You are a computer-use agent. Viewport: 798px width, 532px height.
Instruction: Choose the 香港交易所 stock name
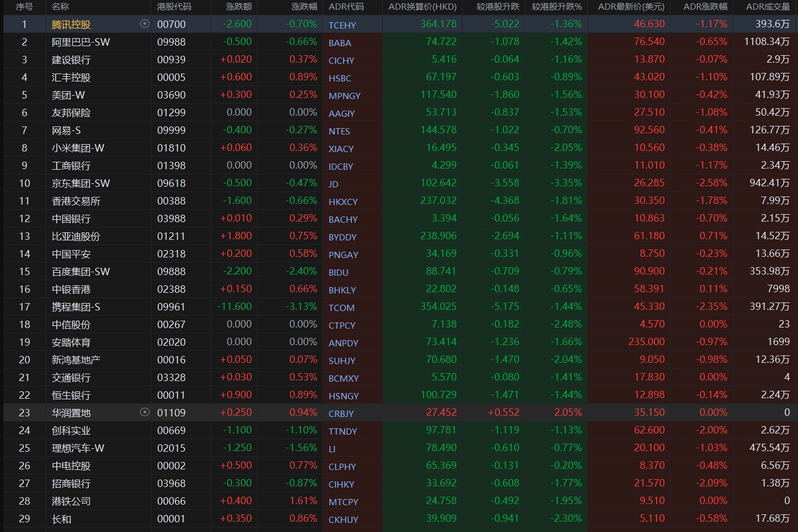[x=76, y=201]
